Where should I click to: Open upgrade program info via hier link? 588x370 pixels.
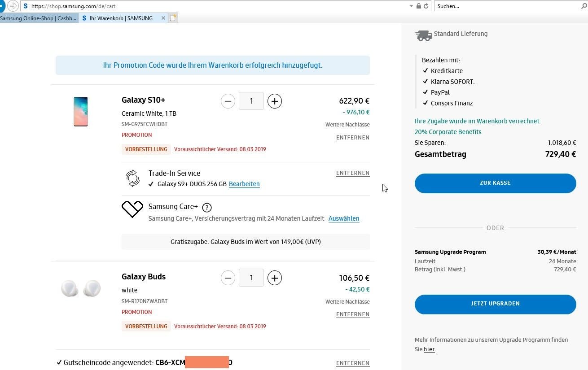(429, 349)
